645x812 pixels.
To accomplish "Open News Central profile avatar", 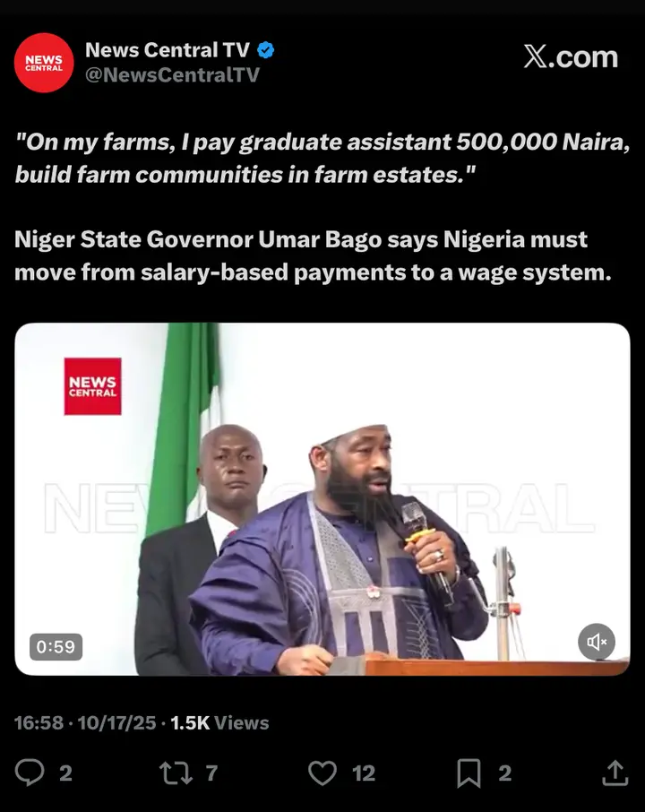I will 44,63.
